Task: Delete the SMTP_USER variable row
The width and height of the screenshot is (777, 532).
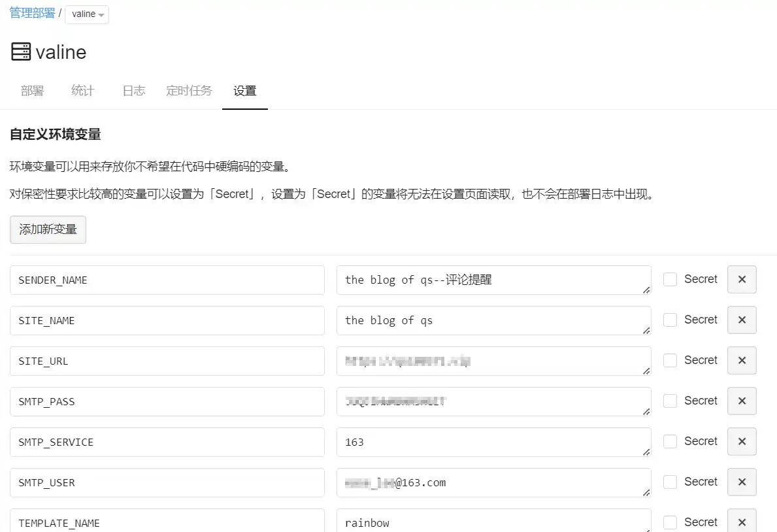Action: pyautogui.click(x=742, y=482)
